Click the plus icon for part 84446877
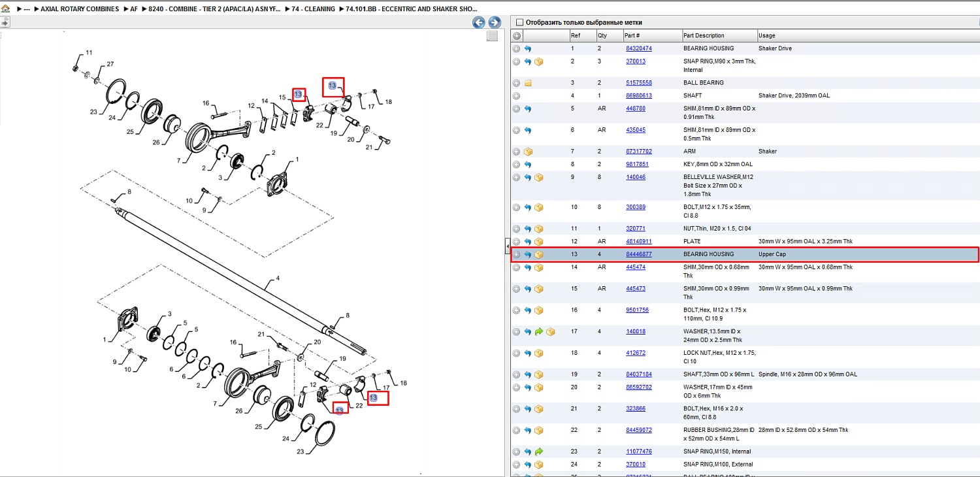The height and width of the screenshot is (477, 980). 516,255
